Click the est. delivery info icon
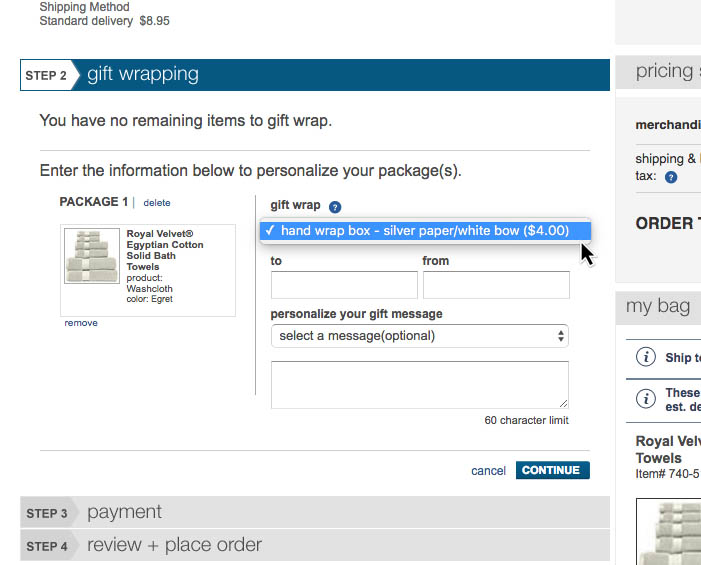This screenshot has height=565, width=701. 647,399
